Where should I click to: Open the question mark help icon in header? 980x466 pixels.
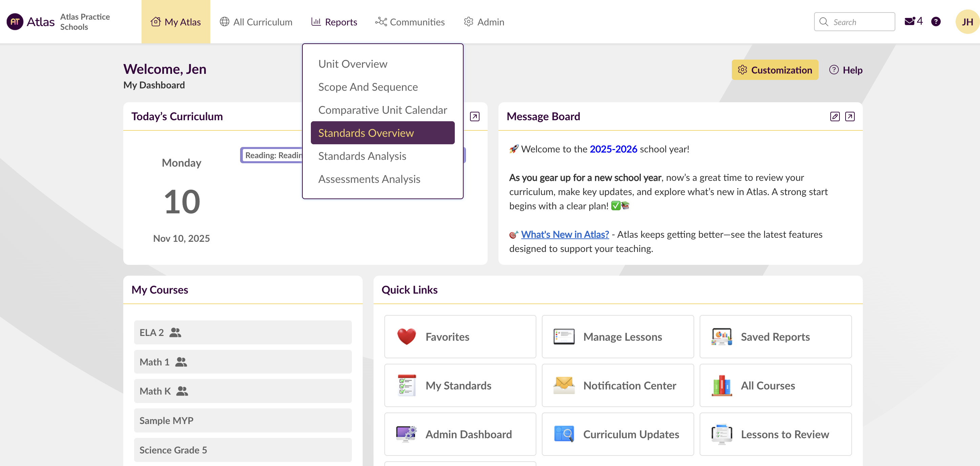tap(936, 22)
